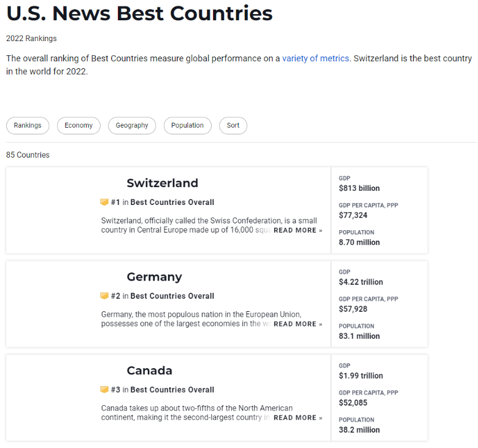The height and width of the screenshot is (448, 478).
Task: Click Canada GDP value $1.99 trillion
Action: (361, 376)
